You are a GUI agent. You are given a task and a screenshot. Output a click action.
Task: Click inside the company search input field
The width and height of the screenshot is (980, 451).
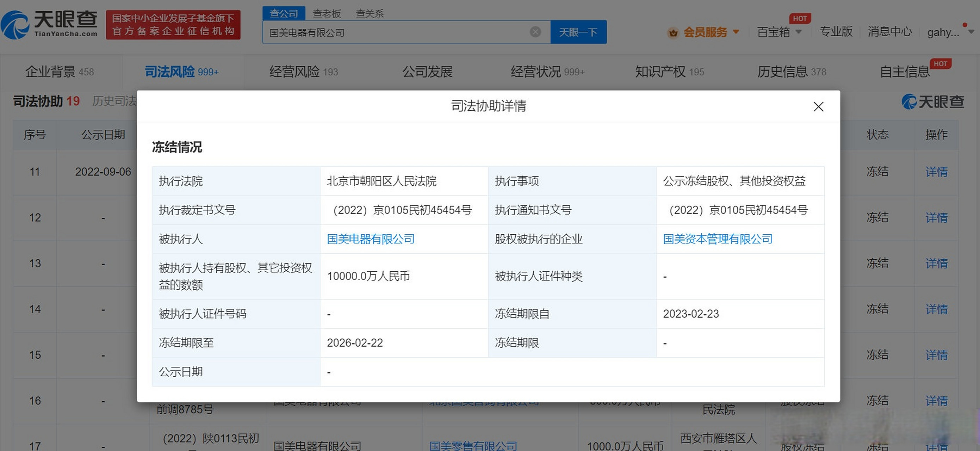399,32
